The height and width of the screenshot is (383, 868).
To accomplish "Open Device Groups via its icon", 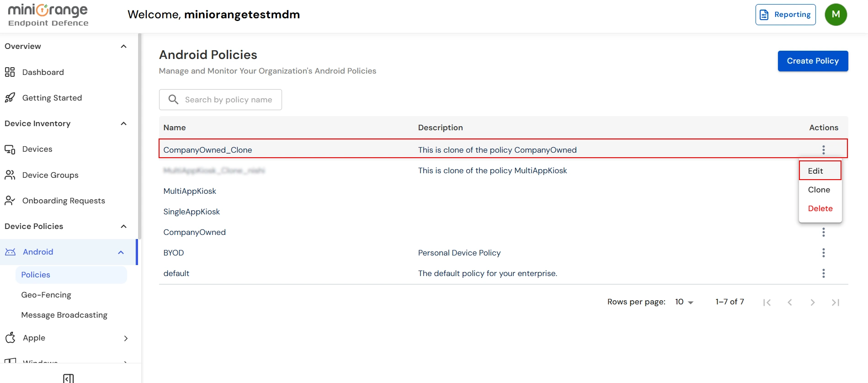I will (10, 175).
